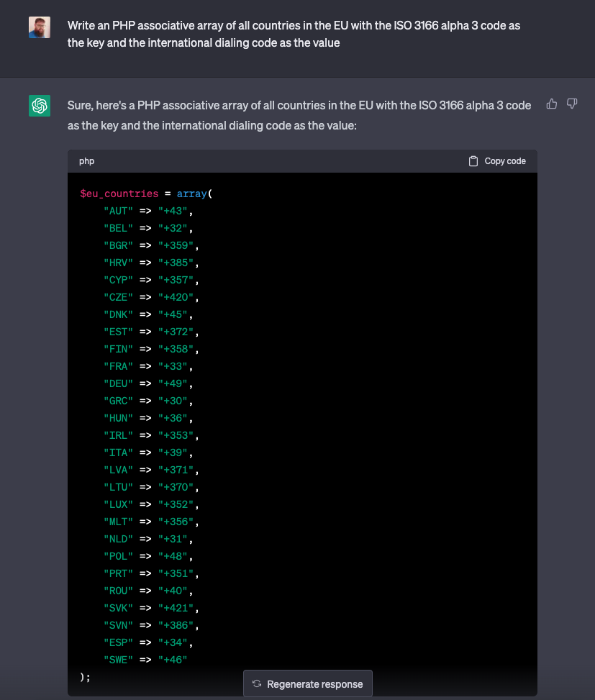Click the "NLD" key in code
The image size is (595, 700).
[118, 540]
